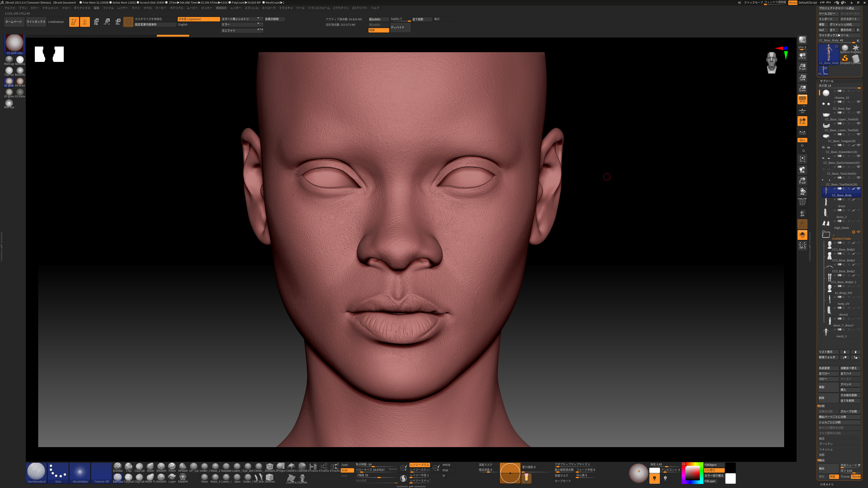Viewport: 868px width, 488px height.
Task: Click the Frame view icon
Action: pyautogui.click(x=802, y=159)
